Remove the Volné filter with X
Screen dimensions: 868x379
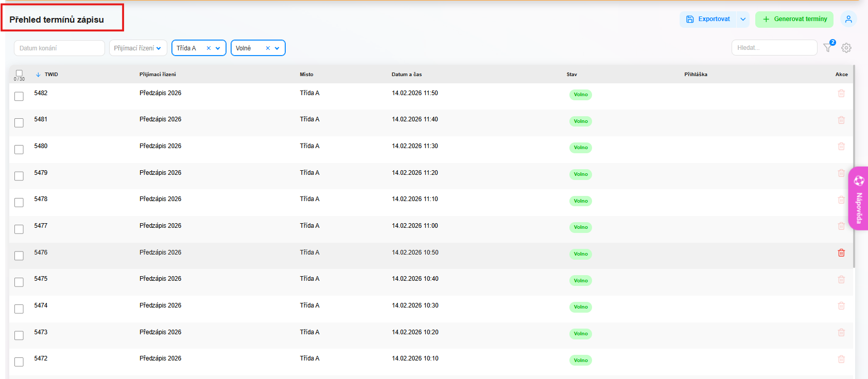[x=268, y=48]
